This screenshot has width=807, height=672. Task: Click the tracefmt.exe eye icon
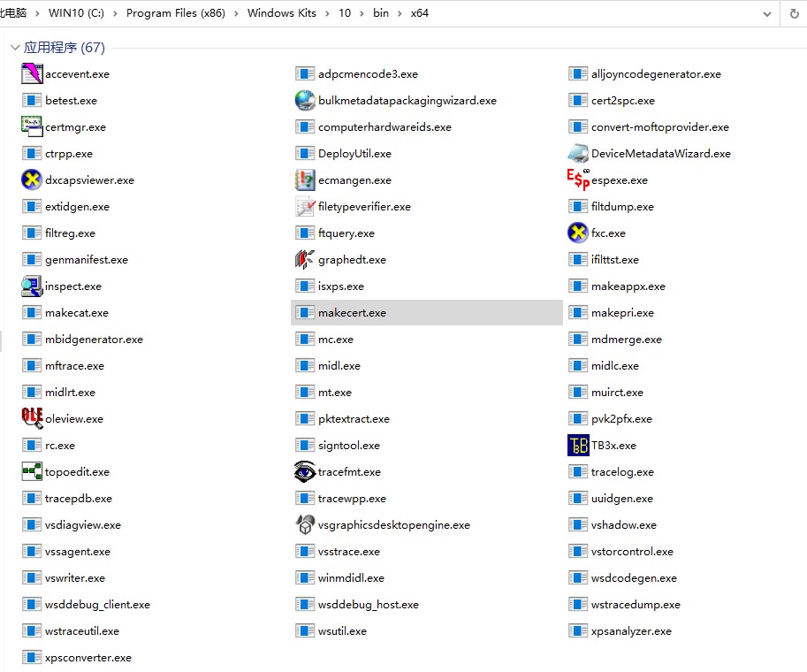[x=305, y=472]
